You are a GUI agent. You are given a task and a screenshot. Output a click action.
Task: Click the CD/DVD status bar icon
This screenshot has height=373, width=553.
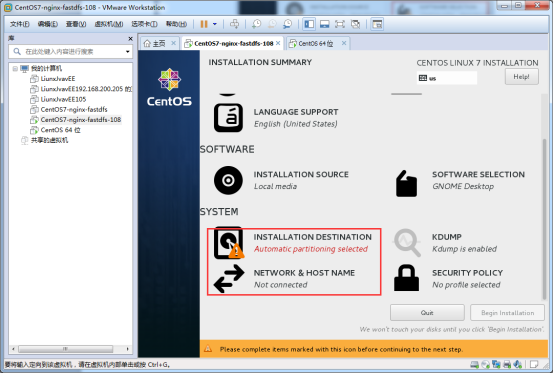(x=486, y=364)
